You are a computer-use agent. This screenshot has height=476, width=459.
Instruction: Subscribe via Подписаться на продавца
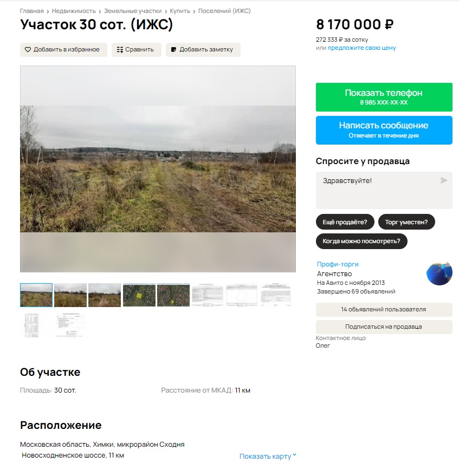(384, 327)
